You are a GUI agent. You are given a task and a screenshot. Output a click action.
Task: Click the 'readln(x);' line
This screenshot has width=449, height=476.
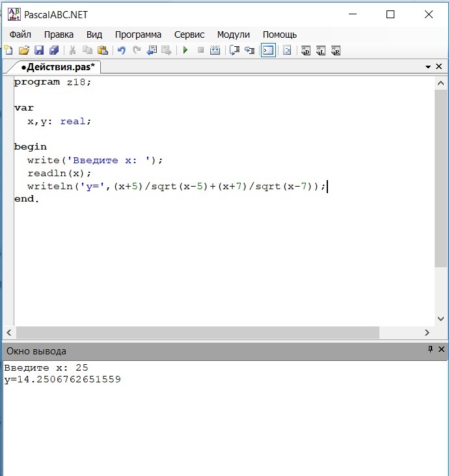[x=59, y=174]
